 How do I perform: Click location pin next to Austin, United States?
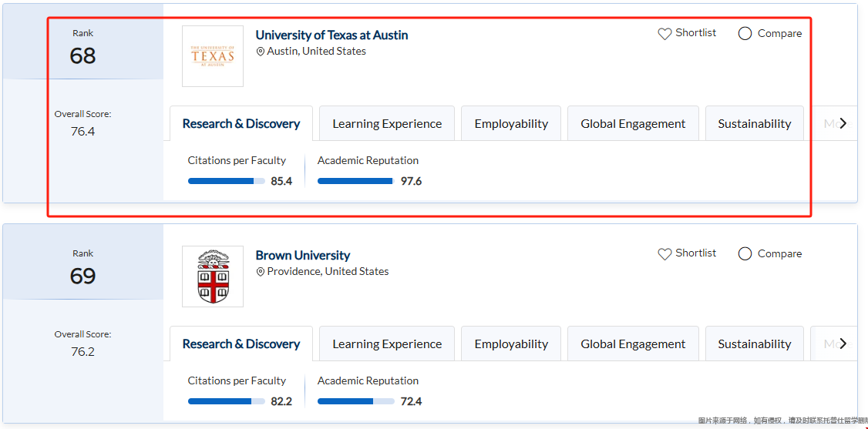point(261,52)
